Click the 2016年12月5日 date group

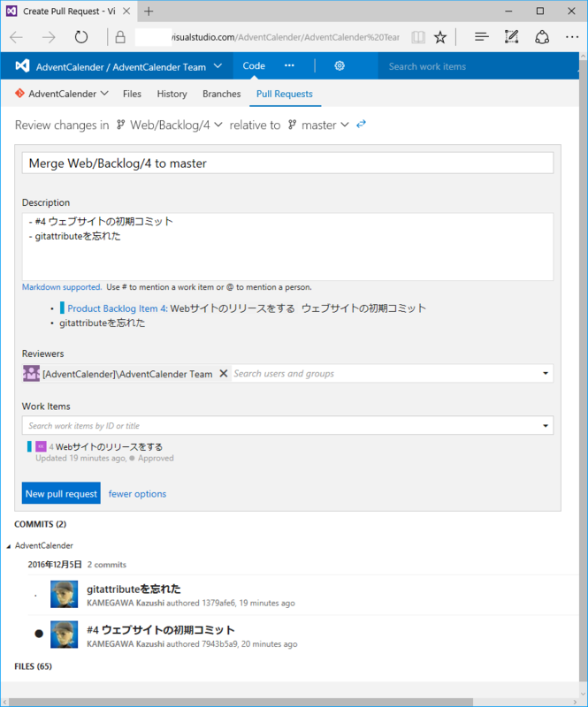[x=55, y=565]
